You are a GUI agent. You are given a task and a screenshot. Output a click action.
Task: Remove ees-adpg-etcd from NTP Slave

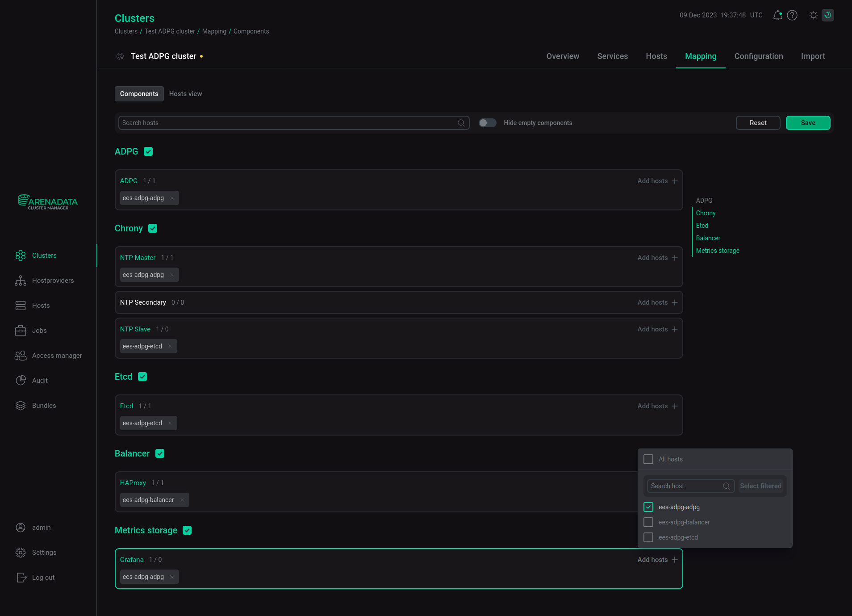(x=170, y=346)
